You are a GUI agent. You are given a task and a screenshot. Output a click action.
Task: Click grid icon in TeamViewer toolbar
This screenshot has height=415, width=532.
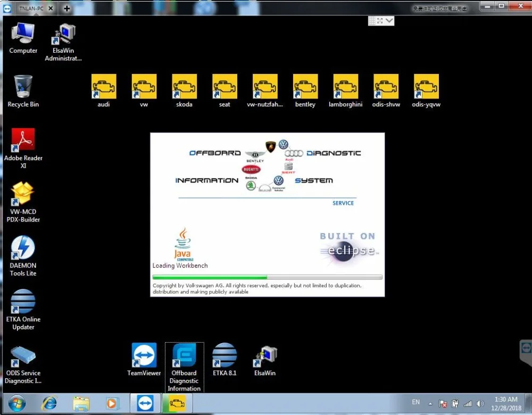[x=372, y=21]
